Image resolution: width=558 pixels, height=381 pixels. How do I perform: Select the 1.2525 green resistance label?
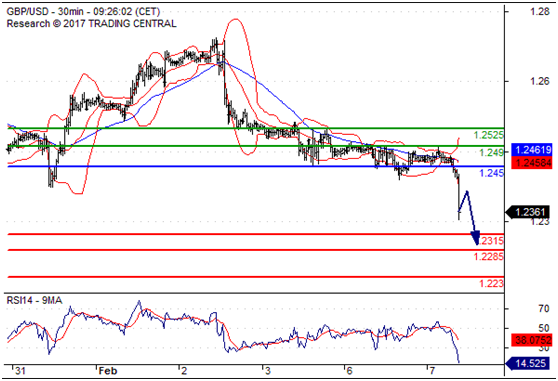click(488, 135)
